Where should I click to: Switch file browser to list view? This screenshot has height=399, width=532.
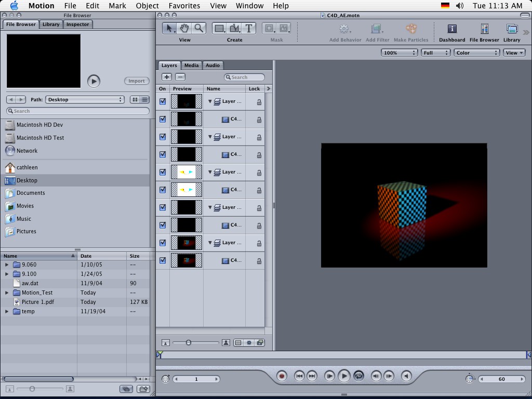145,100
